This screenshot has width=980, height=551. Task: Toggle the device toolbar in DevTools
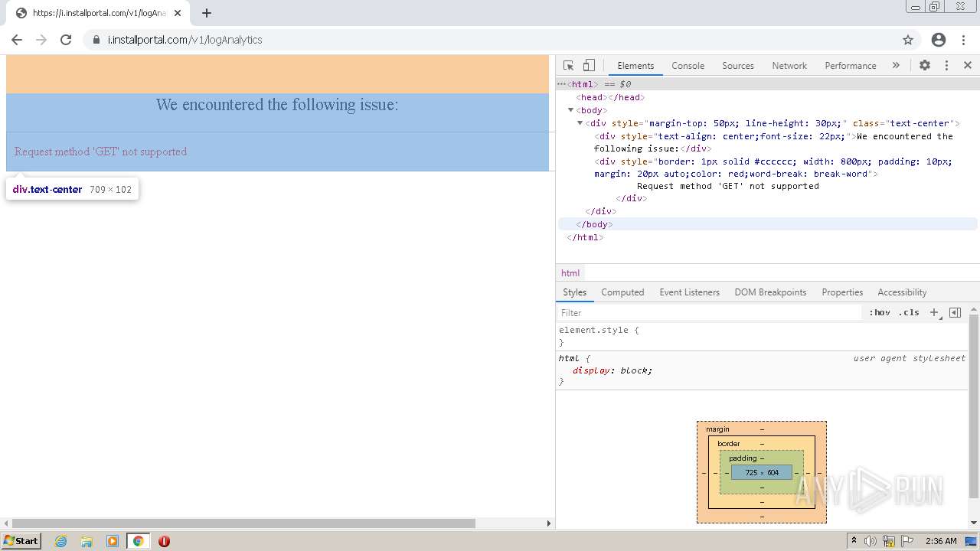click(589, 66)
